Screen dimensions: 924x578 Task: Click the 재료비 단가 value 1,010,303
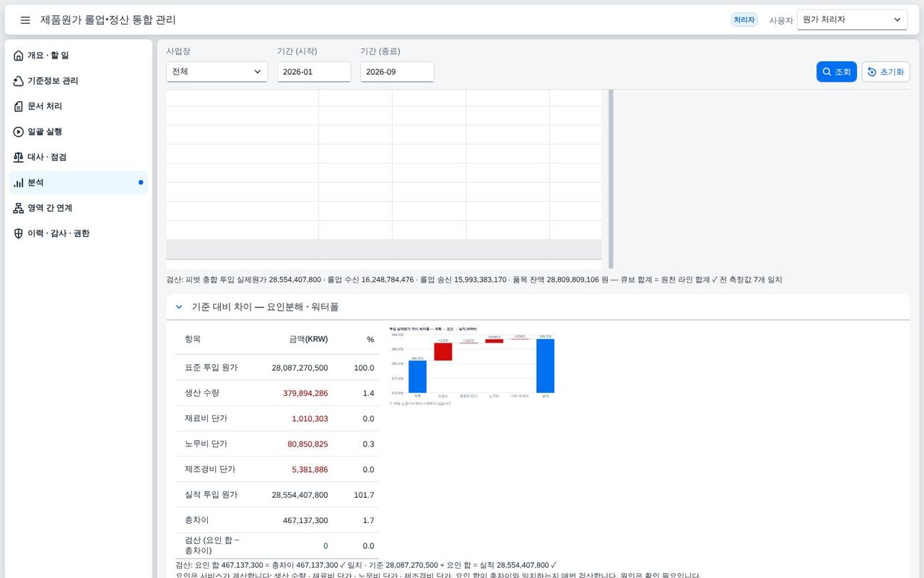tap(310, 418)
